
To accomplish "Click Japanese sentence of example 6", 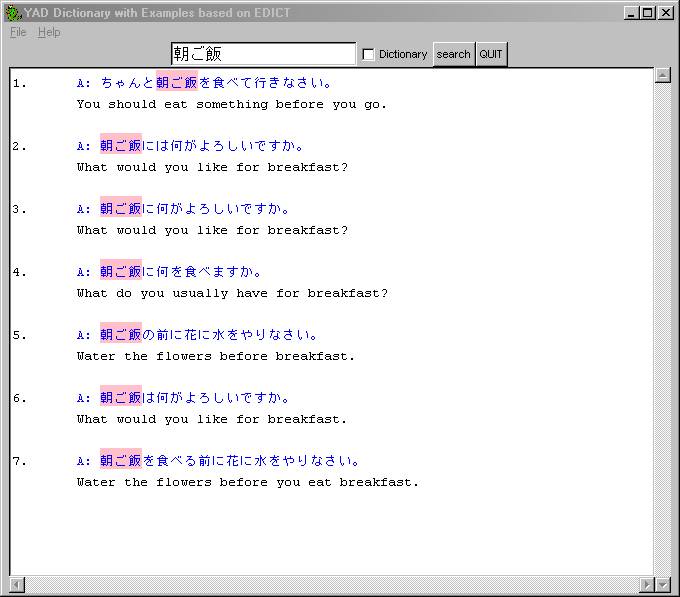I will coord(194,397).
